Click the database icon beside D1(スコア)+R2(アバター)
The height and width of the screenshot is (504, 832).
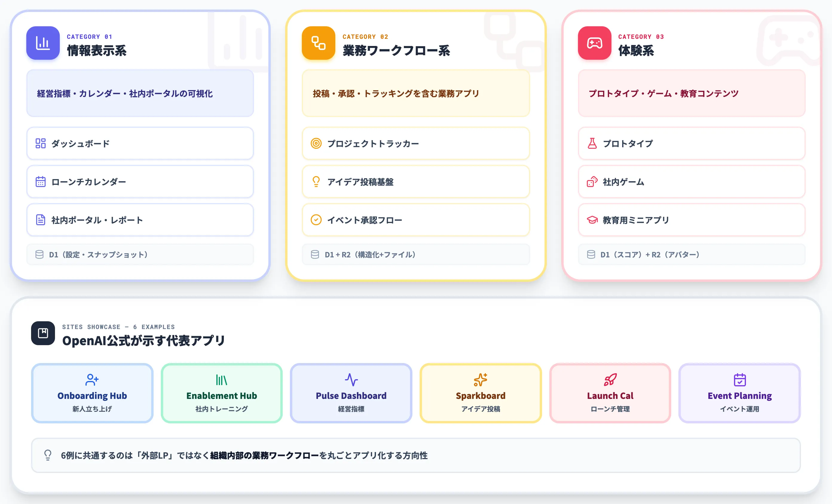[591, 254]
